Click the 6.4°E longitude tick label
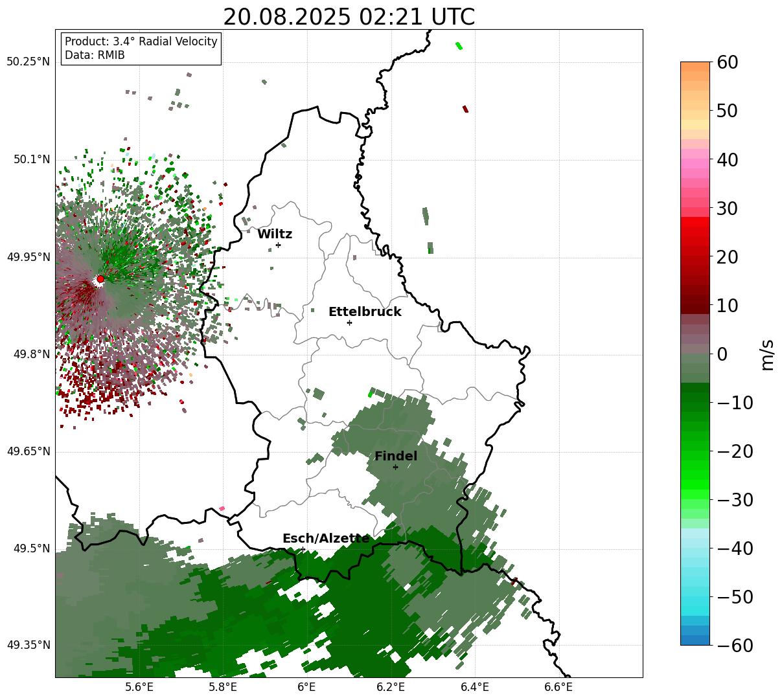Image resolution: width=782 pixels, height=700 pixels. [x=475, y=687]
